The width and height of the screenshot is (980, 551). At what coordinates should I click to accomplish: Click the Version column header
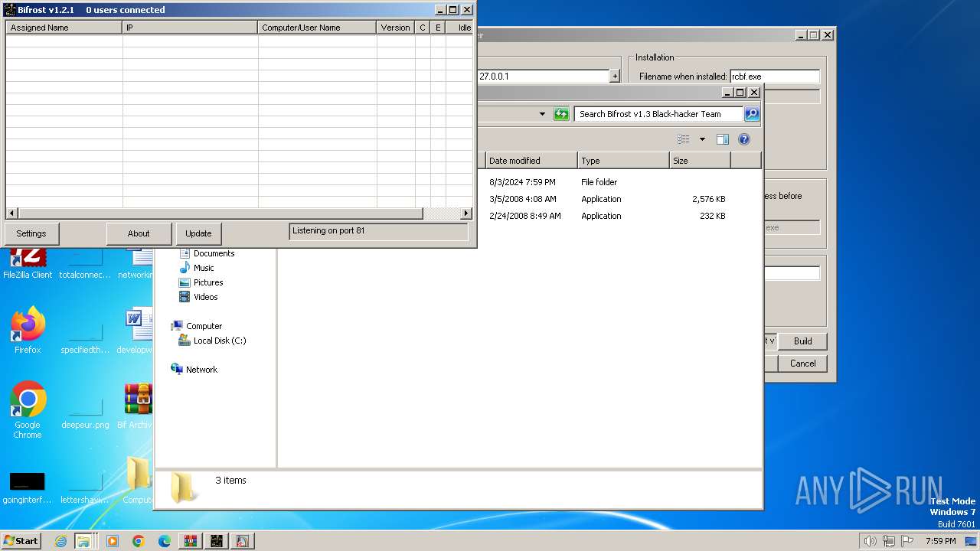(396, 28)
